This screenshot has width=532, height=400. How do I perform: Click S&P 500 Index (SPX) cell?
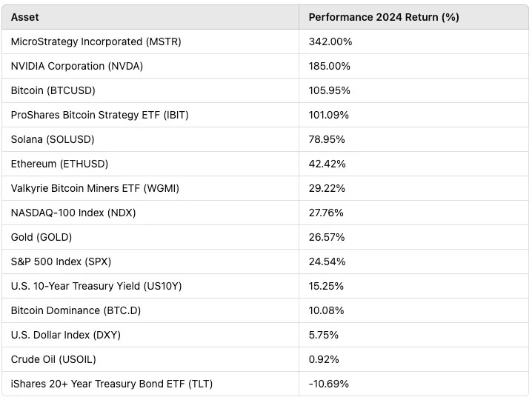tap(61, 261)
